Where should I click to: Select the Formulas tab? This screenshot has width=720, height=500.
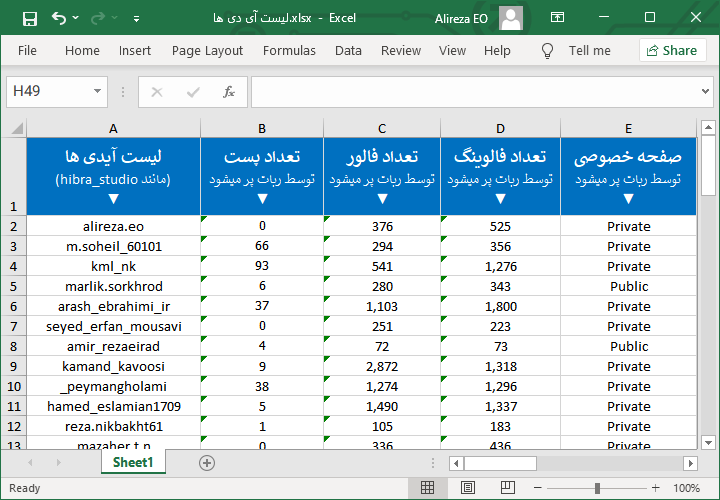click(x=289, y=51)
